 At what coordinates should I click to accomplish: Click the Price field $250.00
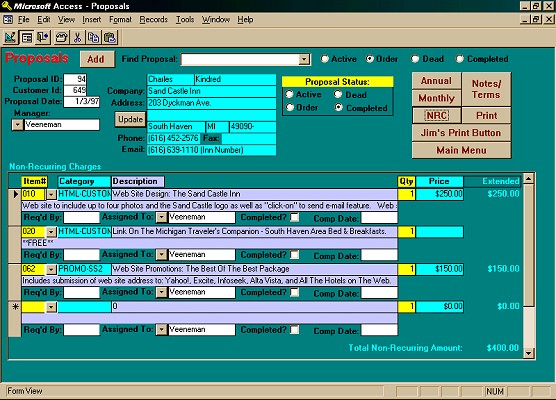[x=440, y=194]
